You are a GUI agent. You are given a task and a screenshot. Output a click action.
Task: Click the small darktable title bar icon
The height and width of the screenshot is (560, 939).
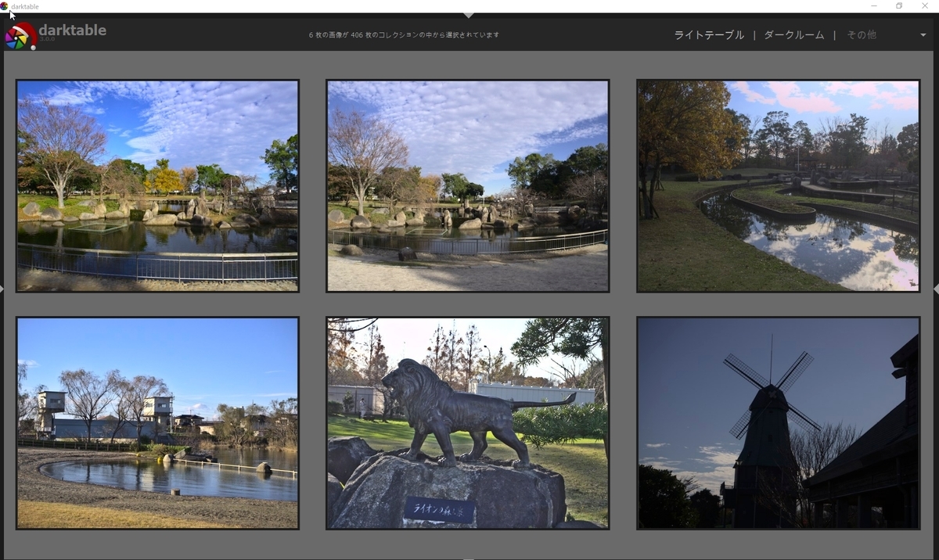4,6
